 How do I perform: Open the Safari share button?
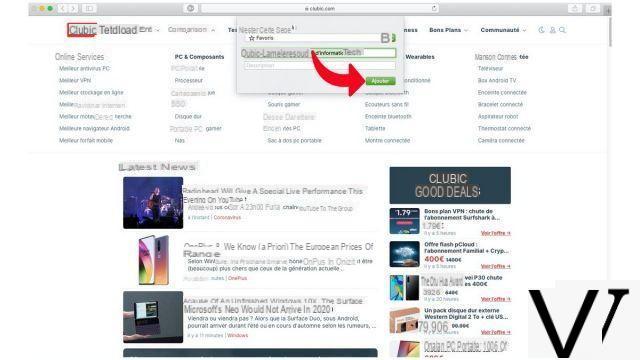point(575,8)
